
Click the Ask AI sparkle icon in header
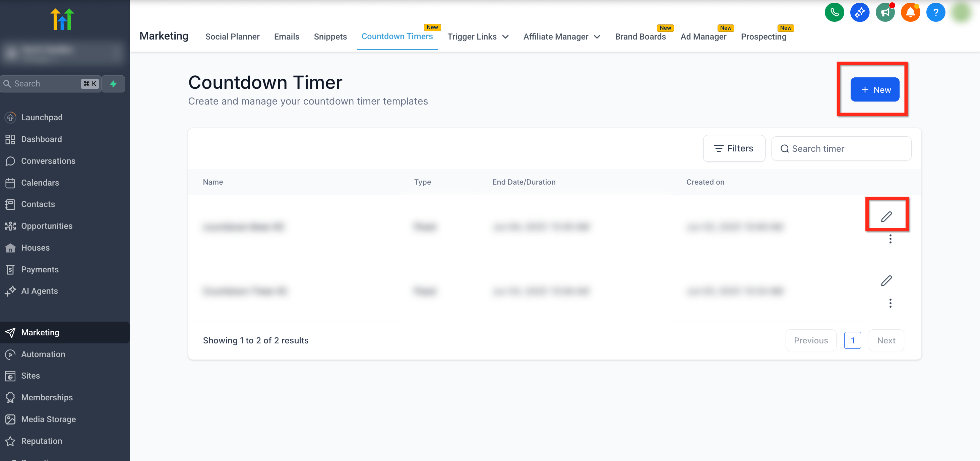(x=859, y=12)
